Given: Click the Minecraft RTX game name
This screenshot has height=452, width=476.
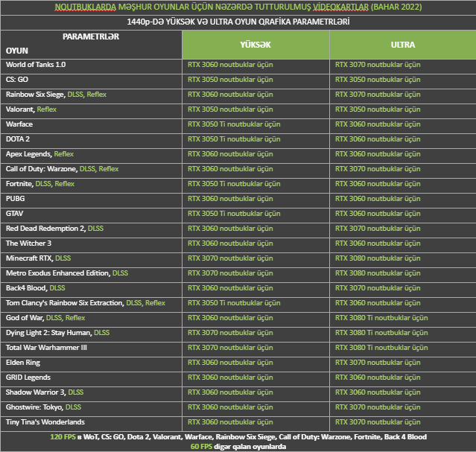Looking at the screenshot, I should [x=29, y=258].
